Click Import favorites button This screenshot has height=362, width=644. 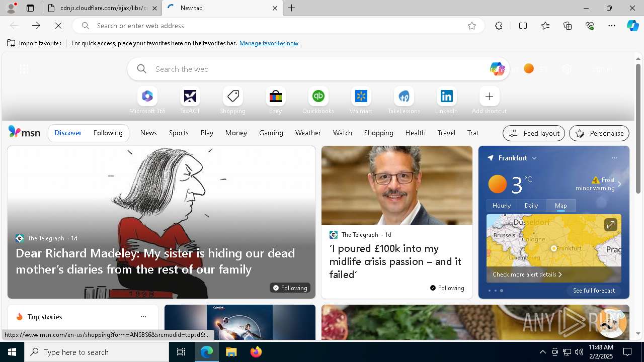pyautogui.click(x=34, y=43)
